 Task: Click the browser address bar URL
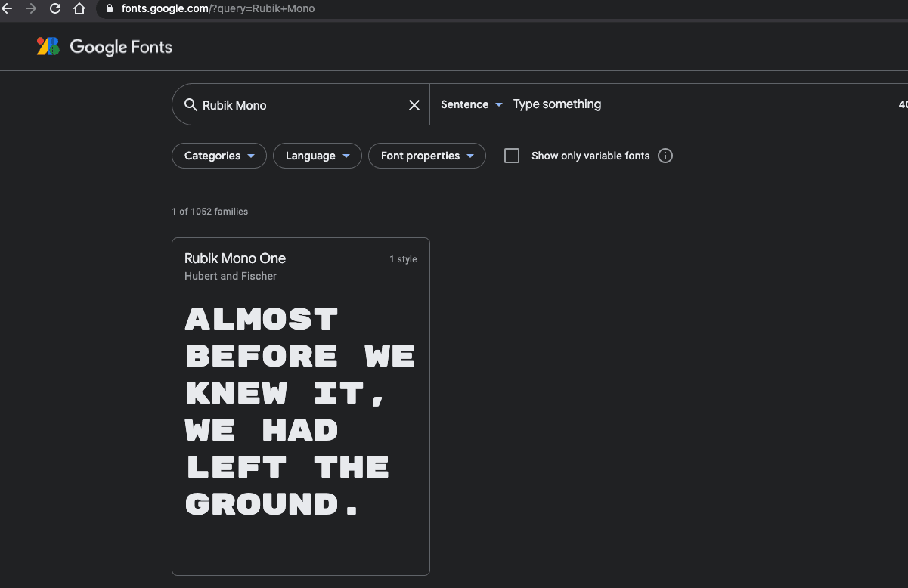point(218,9)
